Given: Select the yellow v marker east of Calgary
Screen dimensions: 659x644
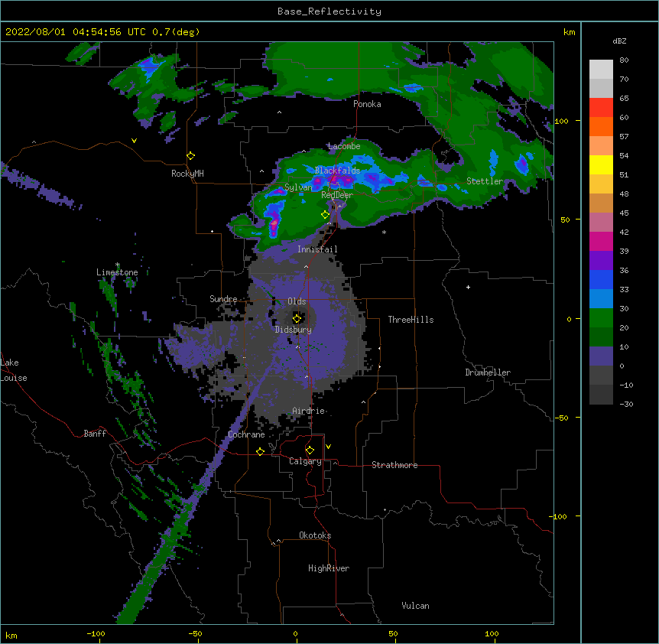Looking at the screenshot, I should [328, 447].
